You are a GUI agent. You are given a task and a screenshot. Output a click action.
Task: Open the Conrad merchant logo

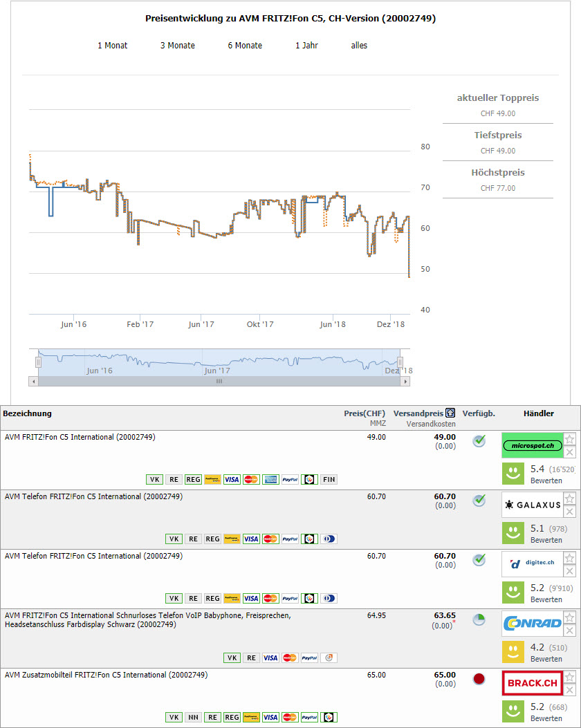[x=531, y=624]
